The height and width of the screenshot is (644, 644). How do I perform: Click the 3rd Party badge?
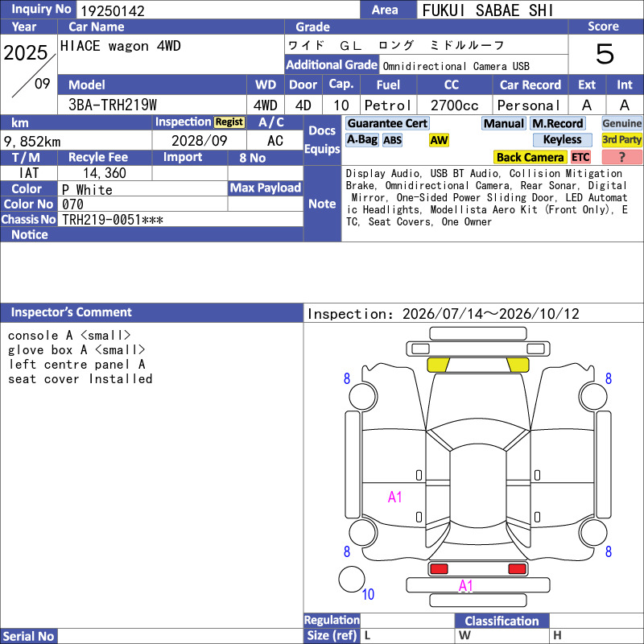click(621, 139)
